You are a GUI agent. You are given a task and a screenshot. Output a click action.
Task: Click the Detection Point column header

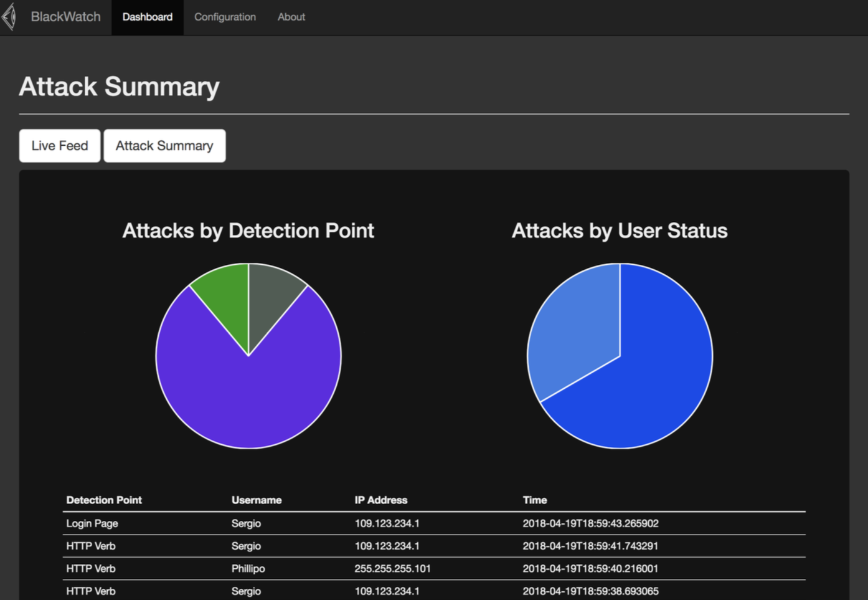pyautogui.click(x=104, y=500)
